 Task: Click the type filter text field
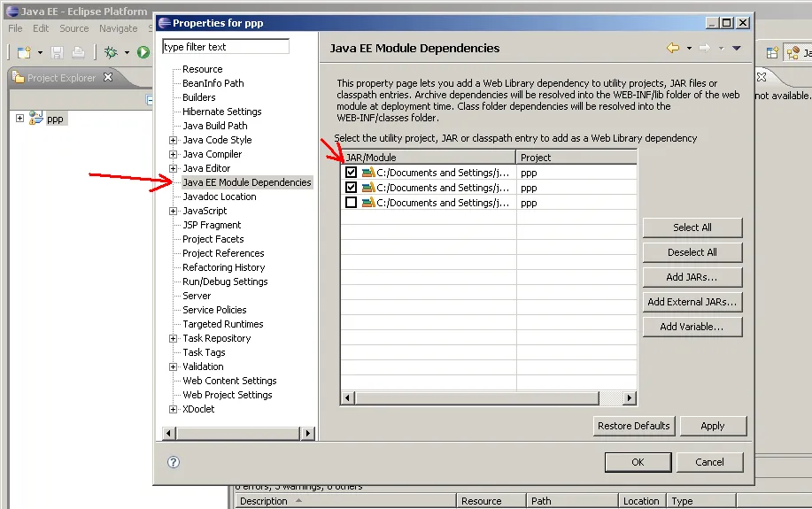225,47
